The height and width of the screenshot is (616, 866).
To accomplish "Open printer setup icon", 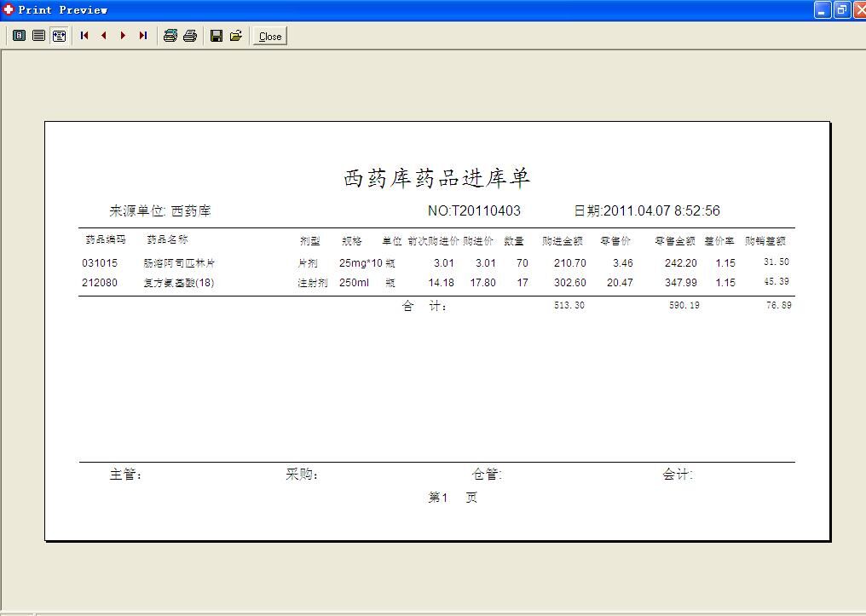I will [x=170, y=36].
